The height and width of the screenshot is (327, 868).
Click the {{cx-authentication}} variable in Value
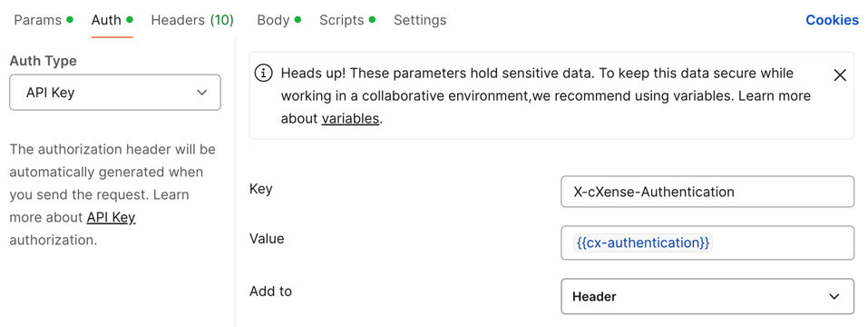643,243
